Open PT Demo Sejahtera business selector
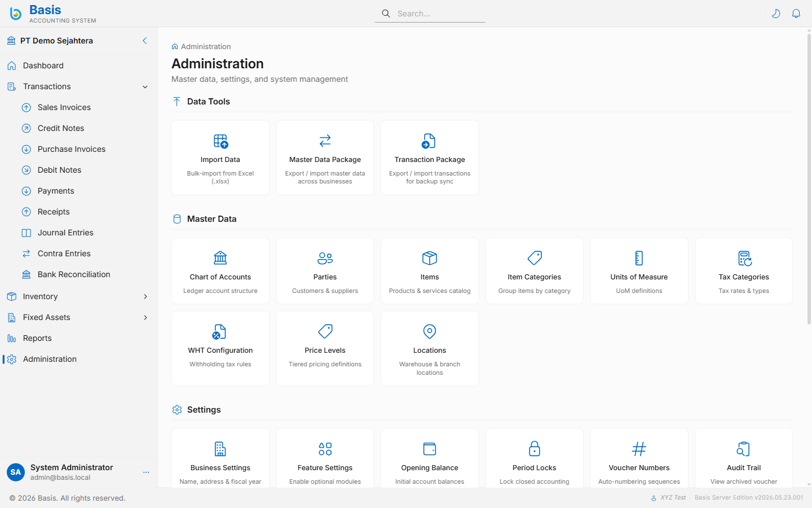This screenshot has width=812, height=508. click(x=56, y=41)
